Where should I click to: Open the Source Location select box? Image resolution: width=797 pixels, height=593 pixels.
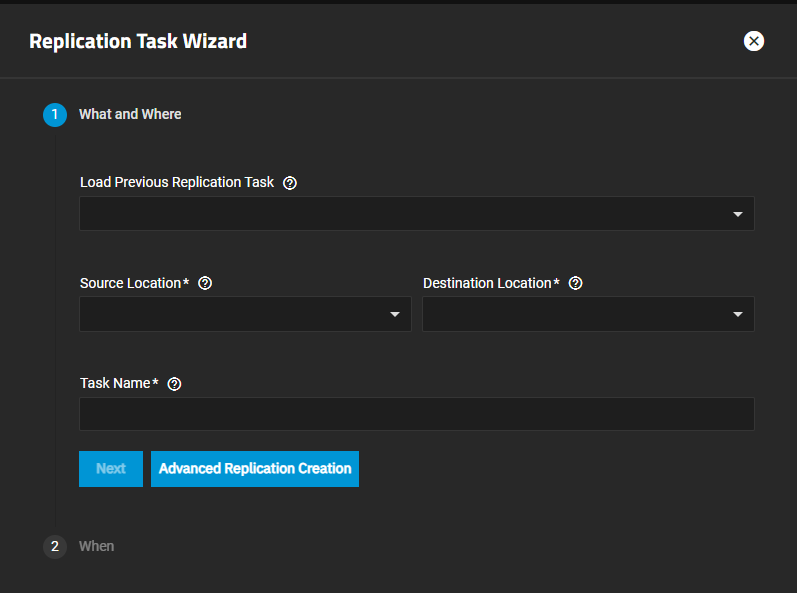click(235, 314)
